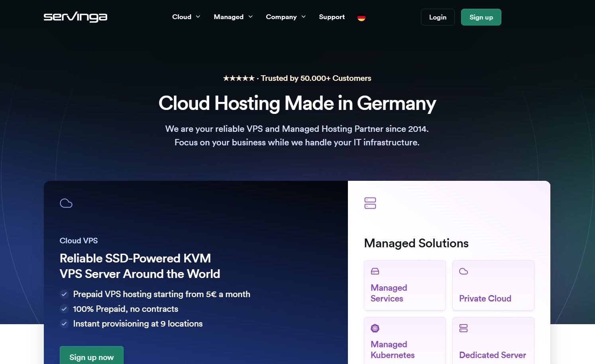Click the cloud icon above Cloud VPS
Viewport: 595px width, 364px height.
(66, 203)
